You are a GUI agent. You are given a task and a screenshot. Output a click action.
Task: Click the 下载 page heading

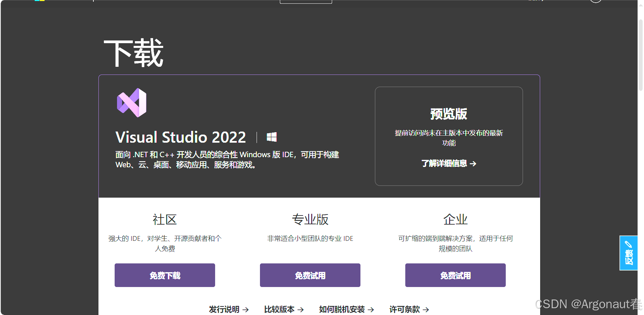click(134, 53)
